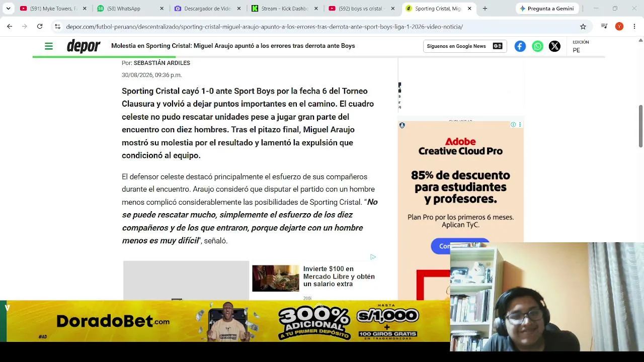Go back to the previous page

pos(10,27)
